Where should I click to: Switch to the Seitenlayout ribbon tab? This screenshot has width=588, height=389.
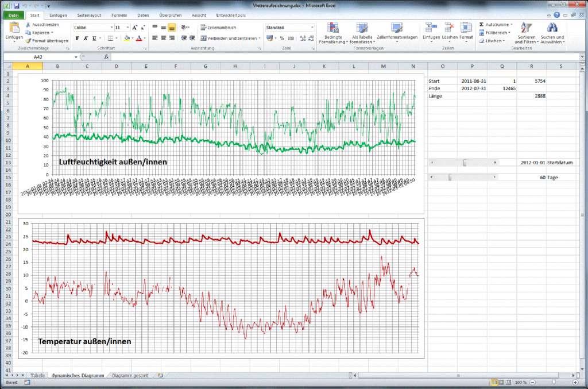point(89,16)
